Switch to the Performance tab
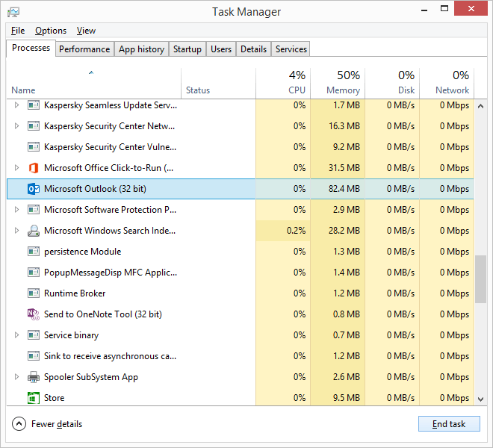 coord(84,49)
